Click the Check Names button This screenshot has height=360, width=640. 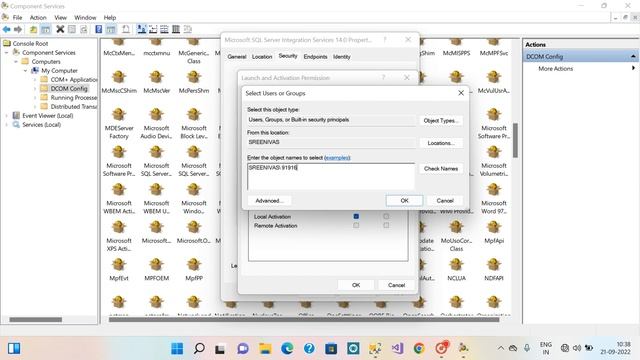pyautogui.click(x=441, y=168)
